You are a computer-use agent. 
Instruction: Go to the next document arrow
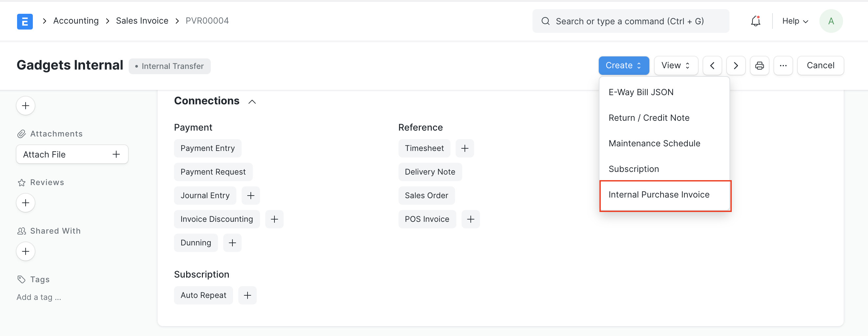click(736, 65)
